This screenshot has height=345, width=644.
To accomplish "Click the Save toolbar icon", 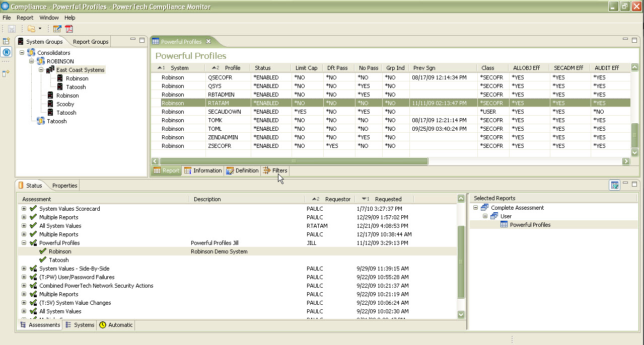I will coord(11,29).
